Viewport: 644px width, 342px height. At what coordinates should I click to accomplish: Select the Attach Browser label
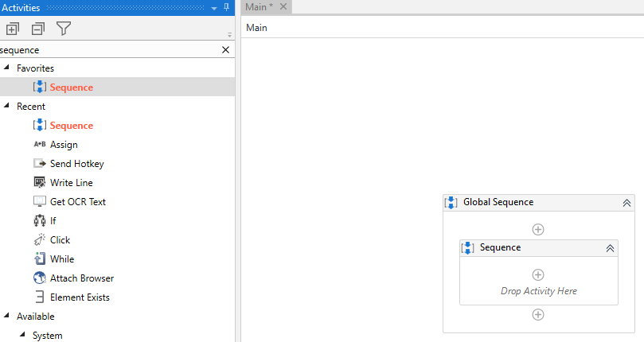click(82, 278)
